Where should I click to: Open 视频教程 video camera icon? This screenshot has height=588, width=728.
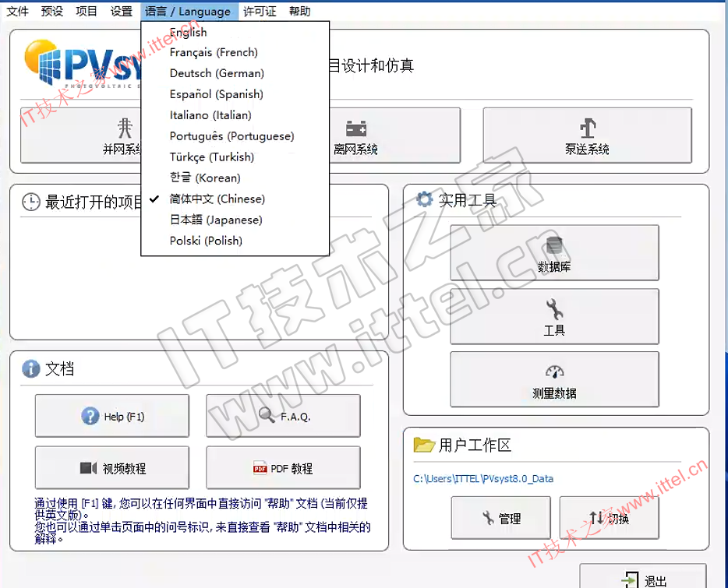(x=88, y=468)
